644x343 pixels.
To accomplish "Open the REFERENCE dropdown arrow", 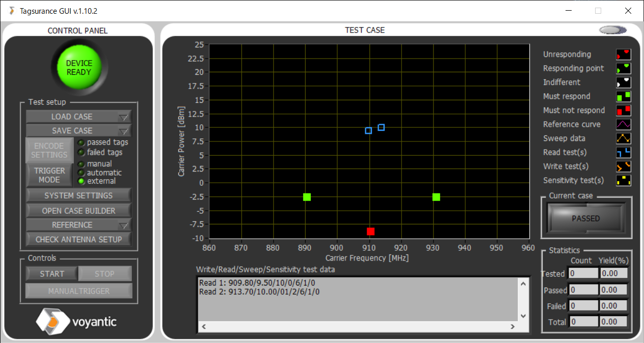I will (124, 225).
